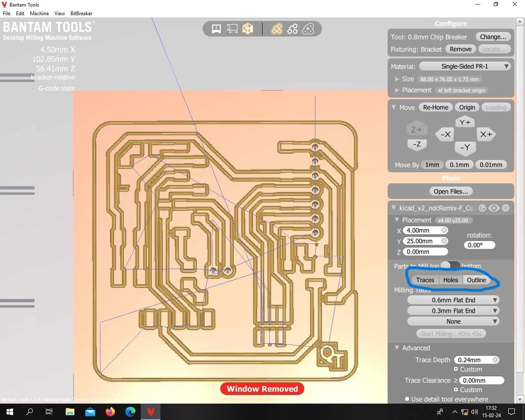Viewport: 525px width, 420px height.
Task: Open the Edit menu
Action: (20, 13)
